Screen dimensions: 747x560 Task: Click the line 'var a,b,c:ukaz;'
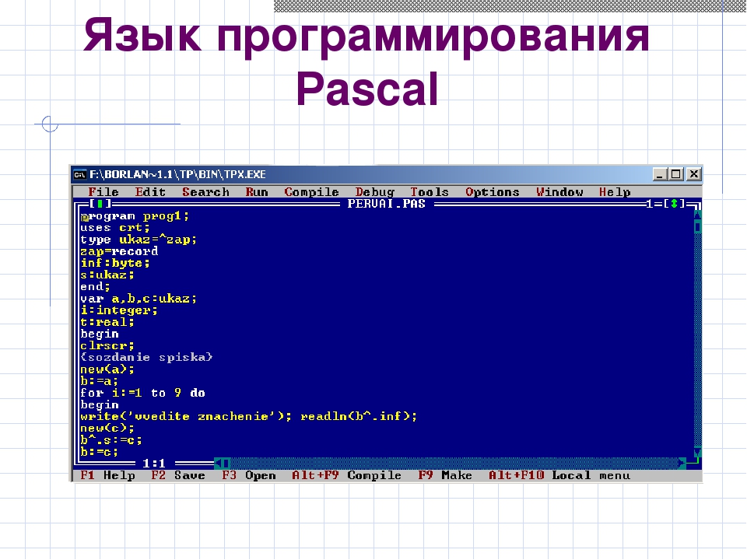click(x=139, y=299)
